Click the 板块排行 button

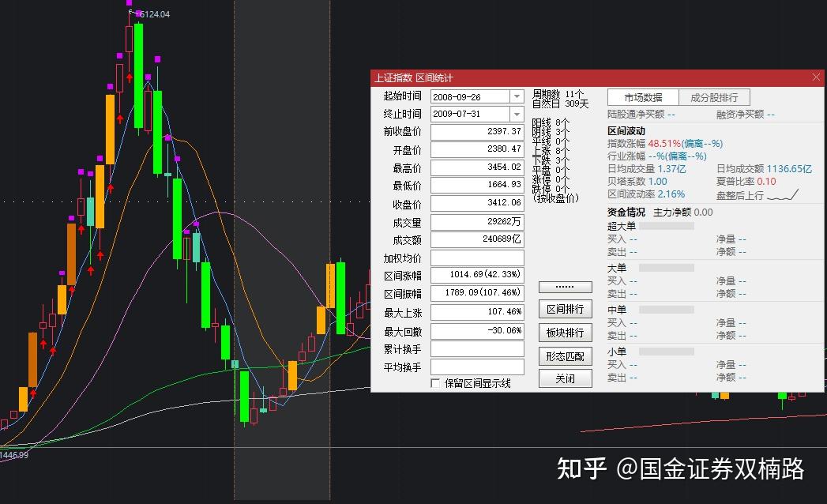pos(565,333)
